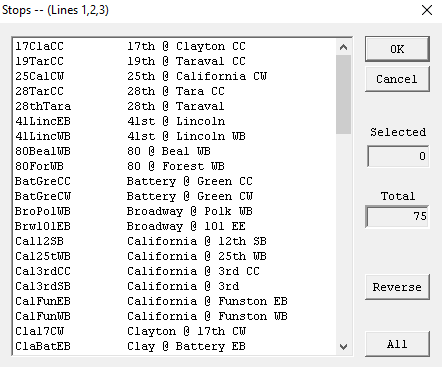Select the 17ClaCC stop row
442x367 pixels.
(x=174, y=46)
